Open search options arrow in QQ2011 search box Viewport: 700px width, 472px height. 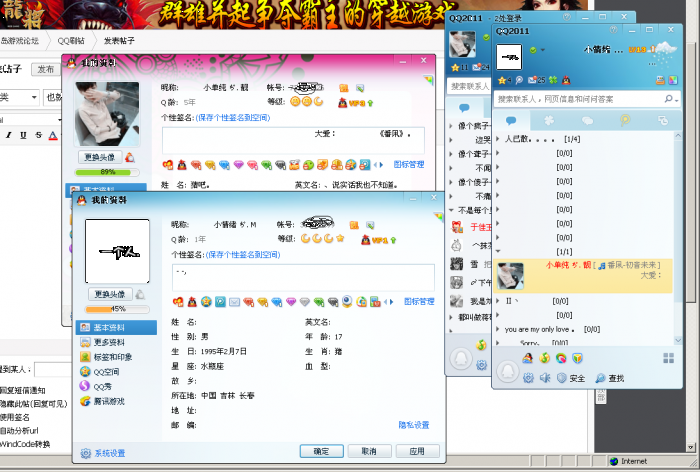(676, 100)
